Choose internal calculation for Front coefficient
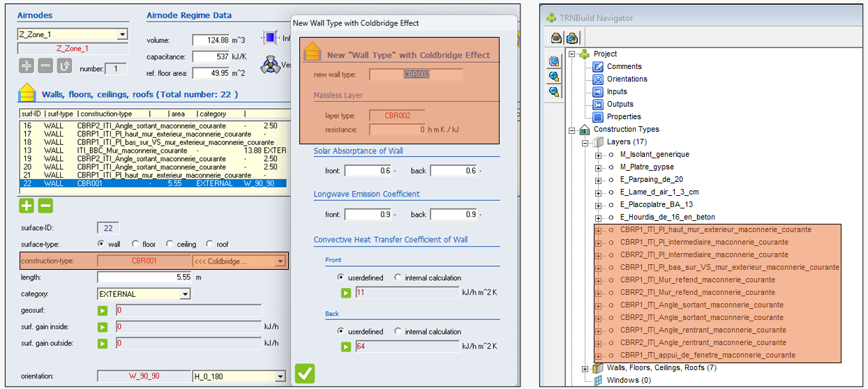 click(x=398, y=277)
